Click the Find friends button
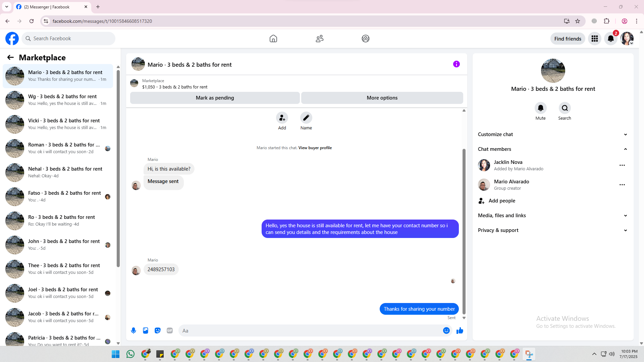This screenshot has width=644, height=362. pyautogui.click(x=568, y=39)
